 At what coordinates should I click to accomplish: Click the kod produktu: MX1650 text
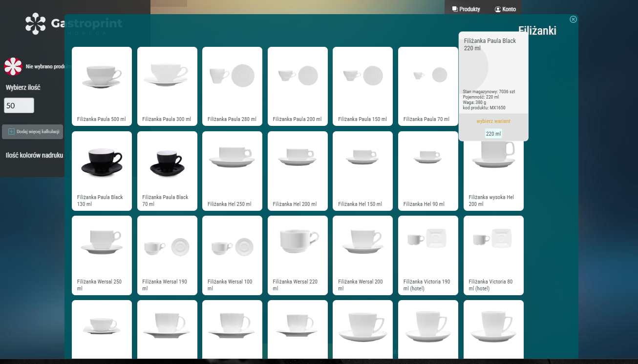click(x=484, y=107)
